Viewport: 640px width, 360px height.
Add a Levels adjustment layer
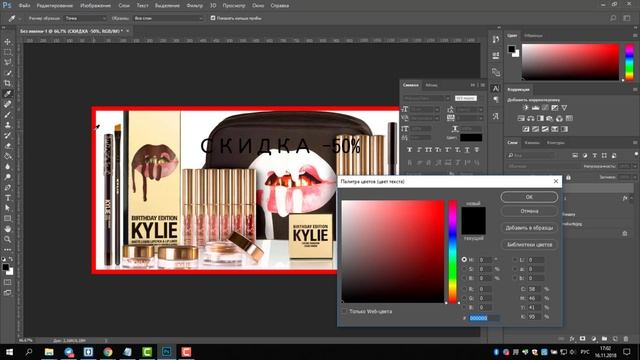click(536, 108)
